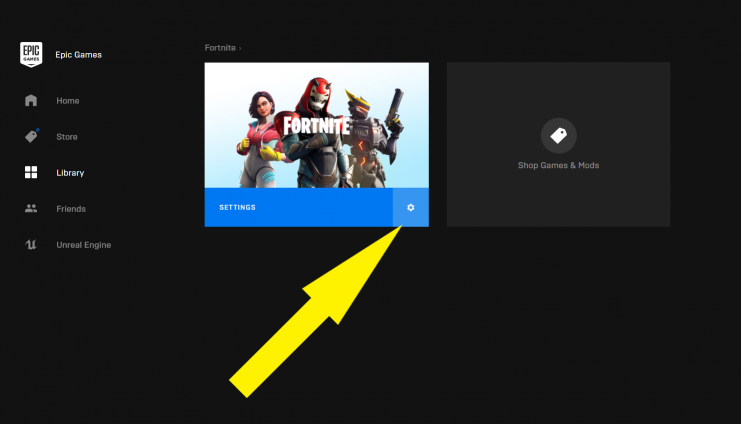Click the Epic Games title text
Viewport: 741px width, 424px height.
(x=78, y=55)
